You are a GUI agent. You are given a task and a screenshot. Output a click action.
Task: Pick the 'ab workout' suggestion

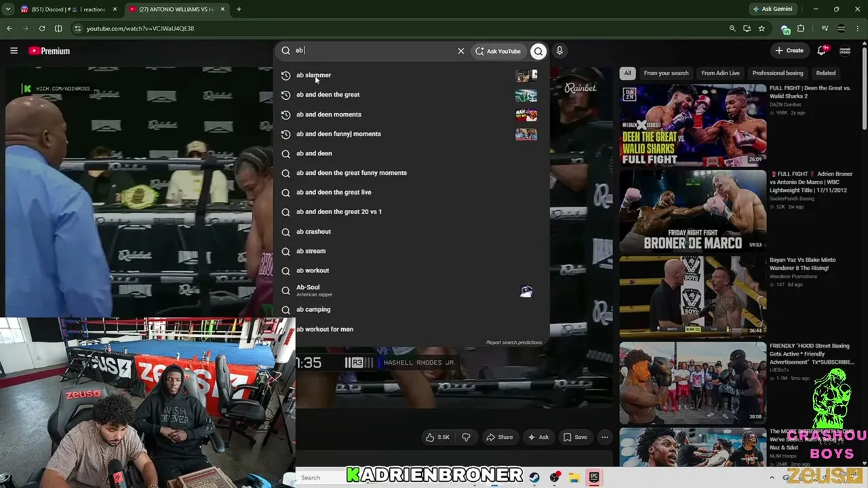412,270
